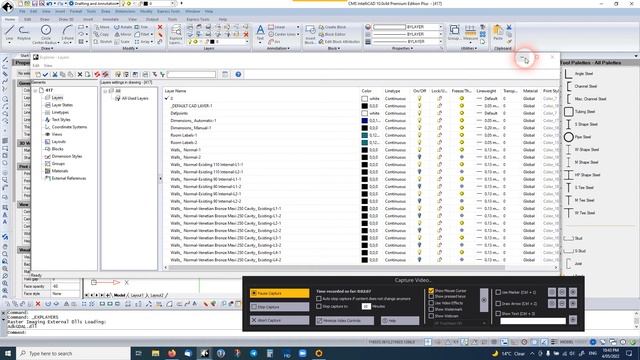Click the Measure tool in Utilities

click(x=470, y=33)
